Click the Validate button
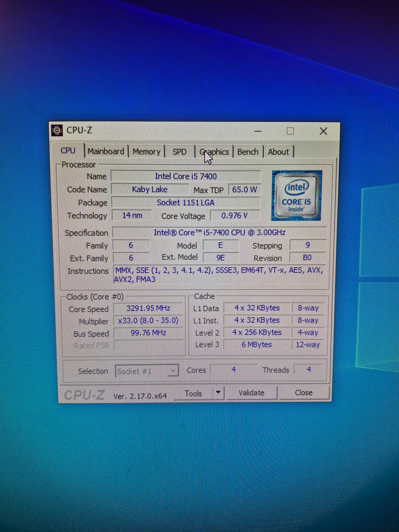The width and height of the screenshot is (399, 532). click(x=251, y=393)
